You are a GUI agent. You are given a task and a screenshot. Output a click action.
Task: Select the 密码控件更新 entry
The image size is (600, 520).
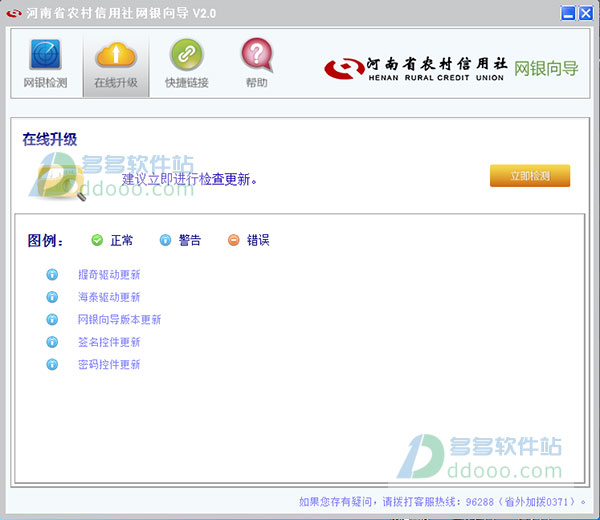(x=109, y=364)
